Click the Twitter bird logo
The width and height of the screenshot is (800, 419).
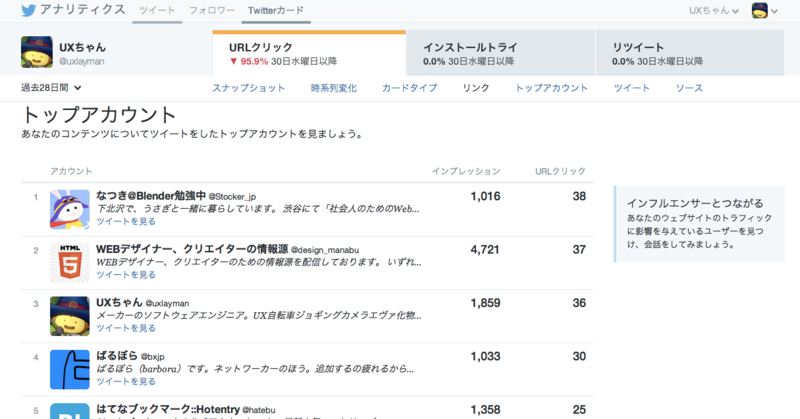[x=29, y=10]
